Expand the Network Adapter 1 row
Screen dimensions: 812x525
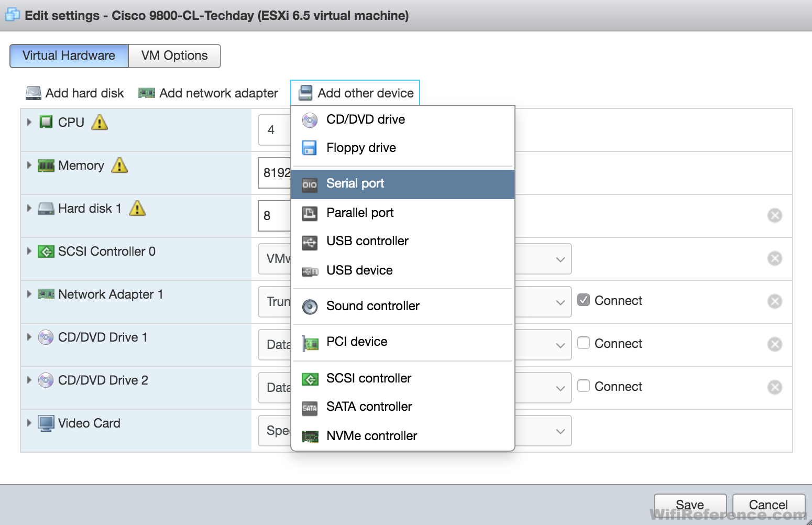click(29, 294)
